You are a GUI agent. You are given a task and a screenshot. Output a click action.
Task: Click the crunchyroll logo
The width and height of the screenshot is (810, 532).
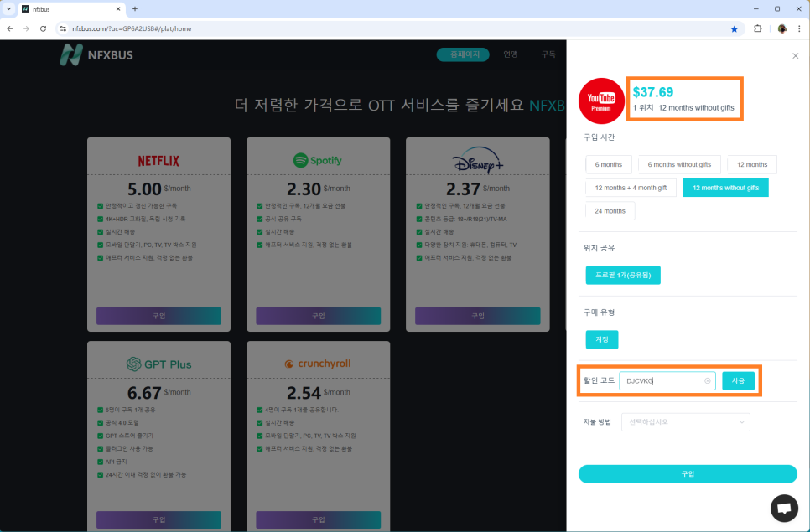pos(318,364)
